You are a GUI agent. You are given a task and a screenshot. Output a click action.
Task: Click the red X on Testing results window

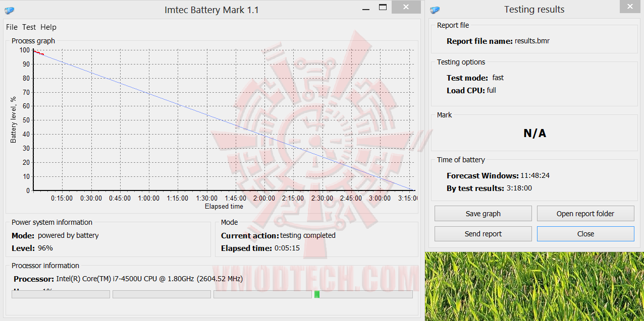click(629, 7)
